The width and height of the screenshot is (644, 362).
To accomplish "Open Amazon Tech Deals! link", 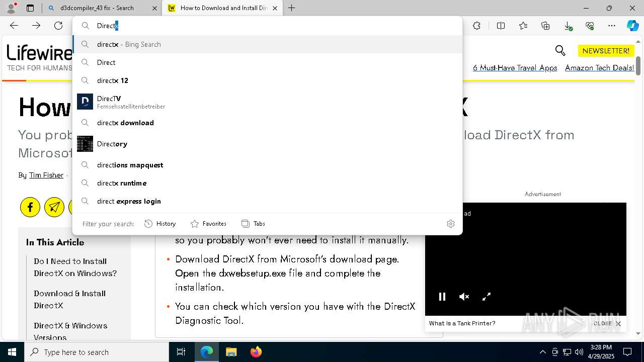I will (x=600, y=68).
